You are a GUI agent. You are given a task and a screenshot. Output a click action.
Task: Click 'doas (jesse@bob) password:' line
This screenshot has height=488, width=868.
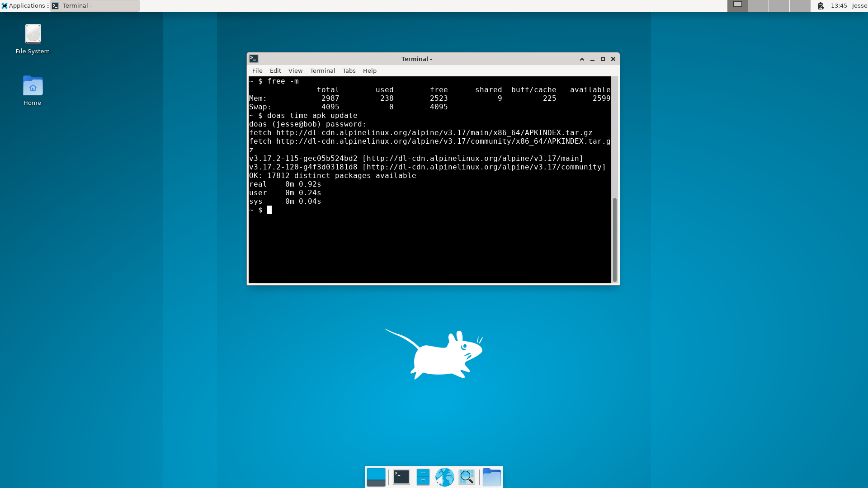click(307, 124)
